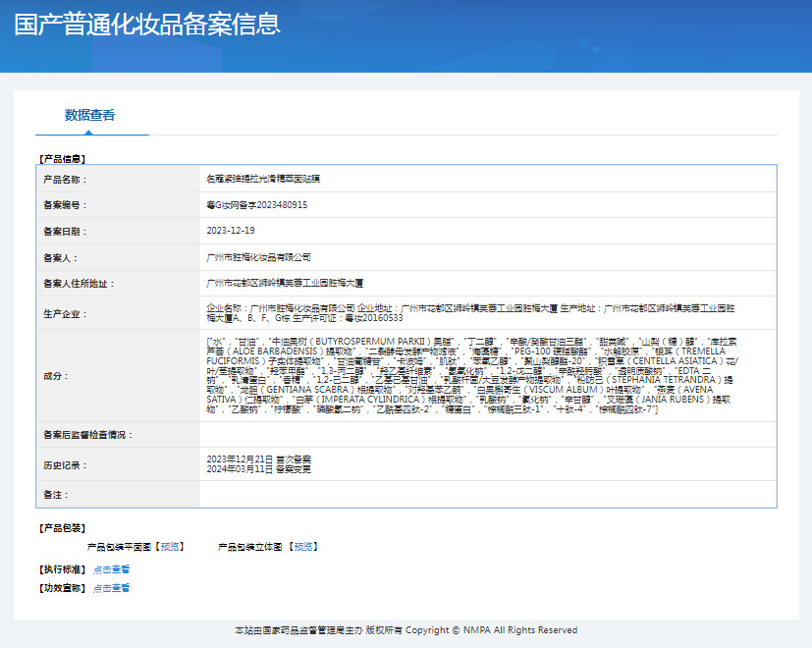Image resolution: width=812 pixels, height=648 pixels.
Task: Click the 备案日期 value 2023-12-19
Action: [231, 231]
